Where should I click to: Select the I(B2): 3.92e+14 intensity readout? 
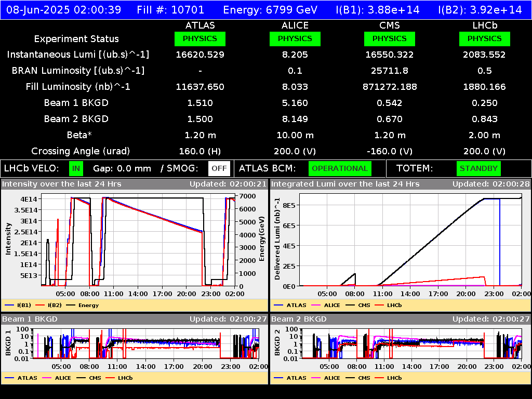click(x=480, y=9)
